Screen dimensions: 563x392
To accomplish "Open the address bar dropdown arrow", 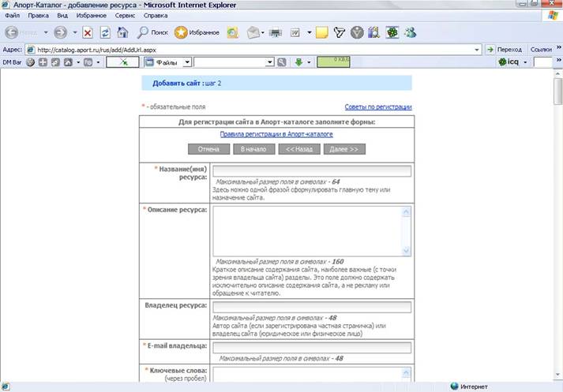I will click(x=476, y=50).
